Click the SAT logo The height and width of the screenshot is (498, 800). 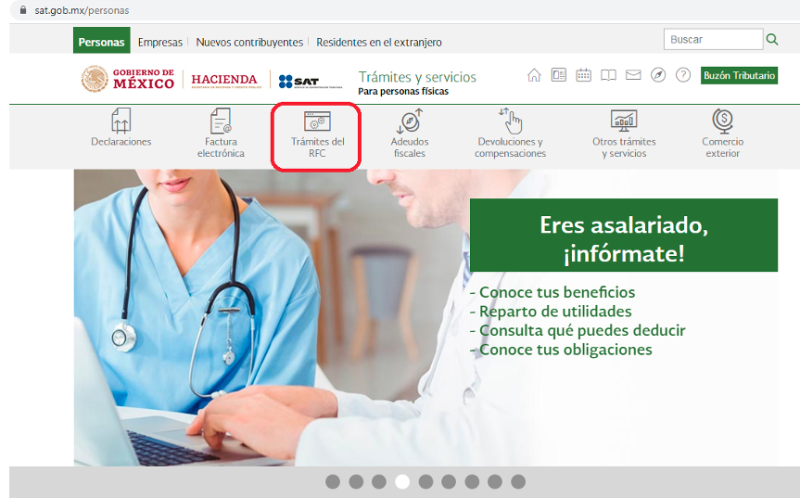pyautogui.click(x=310, y=81)
